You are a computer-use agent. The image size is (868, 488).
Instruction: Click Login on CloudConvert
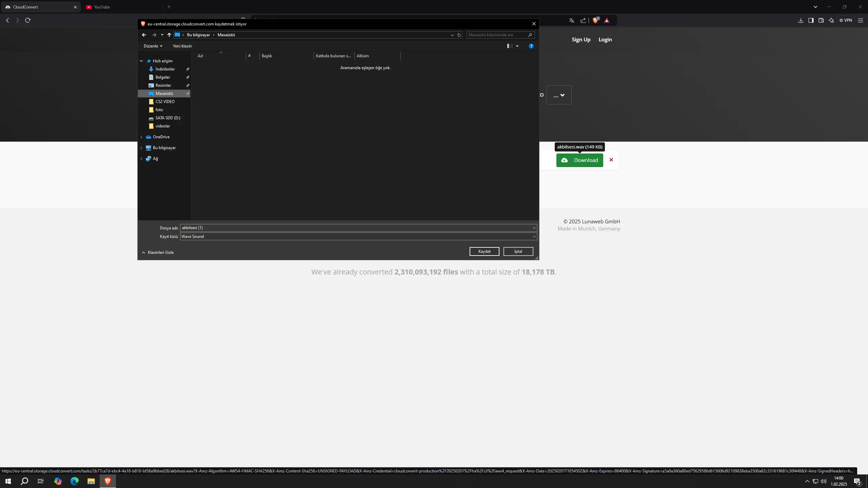(x=605, y=40)
